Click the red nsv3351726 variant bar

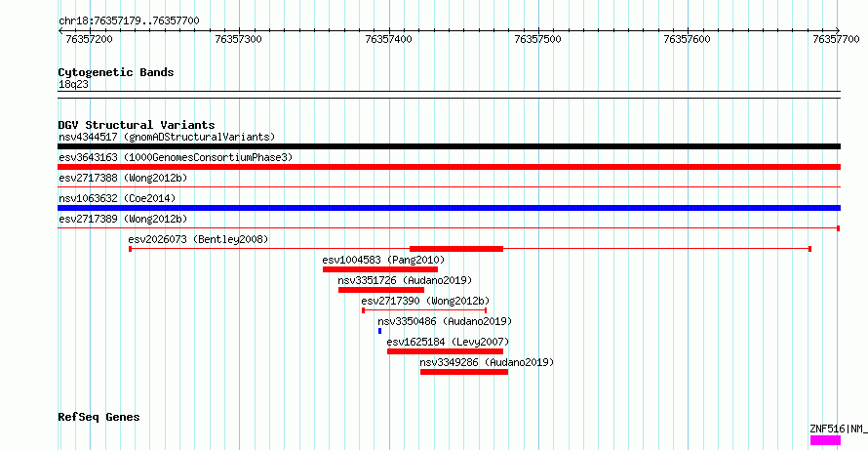[381, 290]
